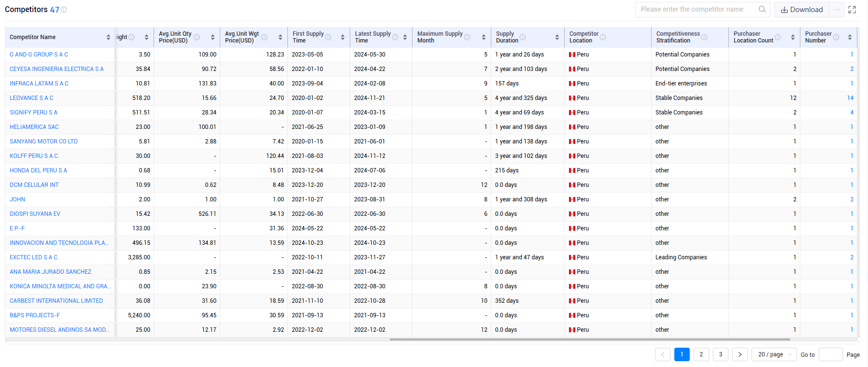Open the 20 / page size dropdown
This screenshot has width=868, height=367.
774,354
